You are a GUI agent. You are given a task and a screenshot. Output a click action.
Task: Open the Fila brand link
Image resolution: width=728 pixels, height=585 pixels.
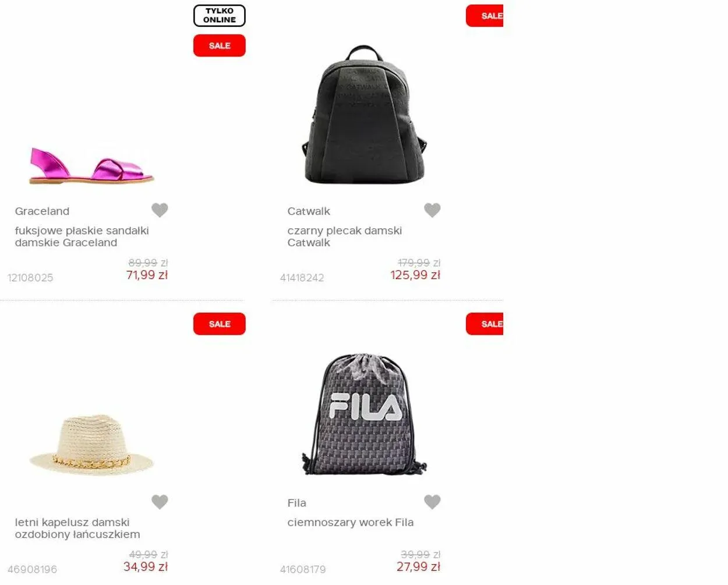pyautogui.click(x=296, y=503)
